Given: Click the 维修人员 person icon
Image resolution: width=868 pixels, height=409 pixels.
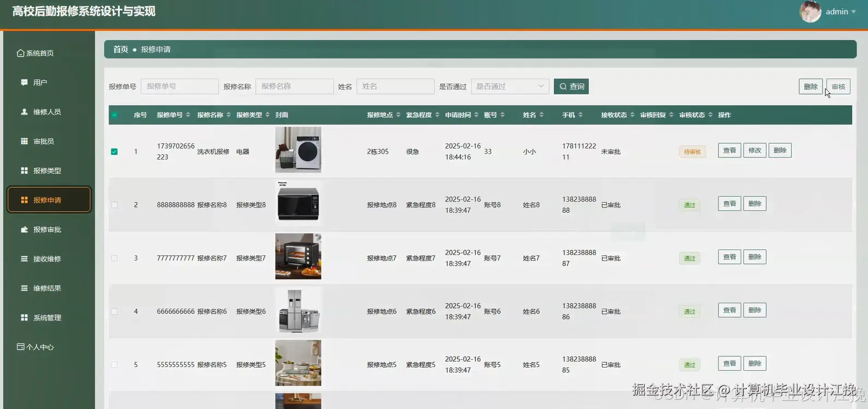Looking at the screenshot, I should point(24,112).
